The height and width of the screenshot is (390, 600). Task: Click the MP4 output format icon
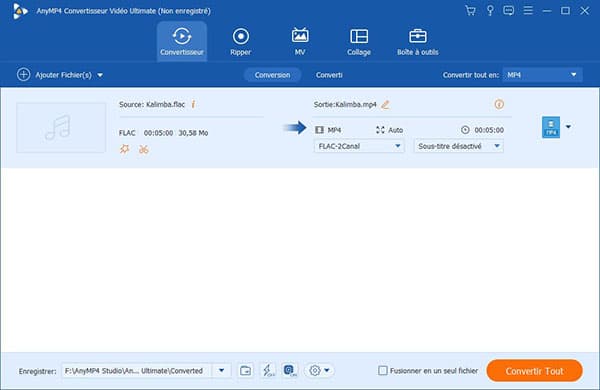(x=551, y=127)
